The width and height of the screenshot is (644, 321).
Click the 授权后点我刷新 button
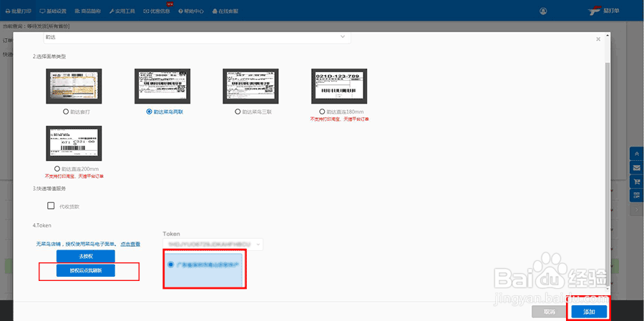click(86, 270)
